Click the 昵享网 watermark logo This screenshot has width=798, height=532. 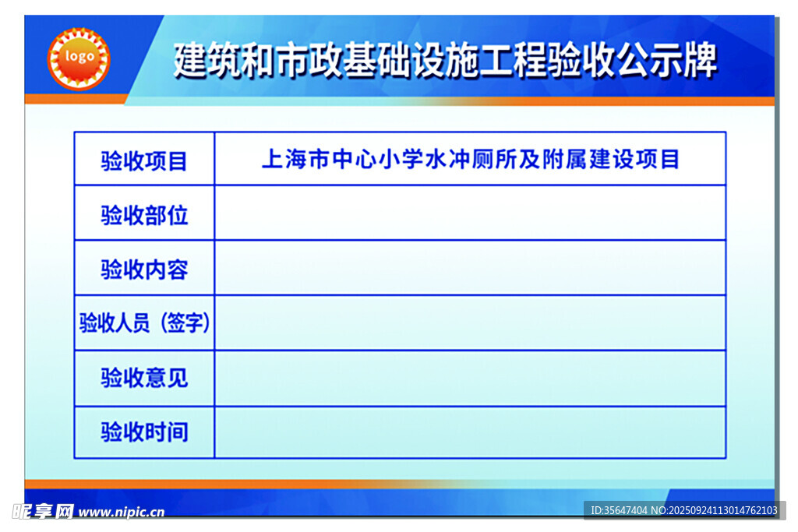(44, 511)
